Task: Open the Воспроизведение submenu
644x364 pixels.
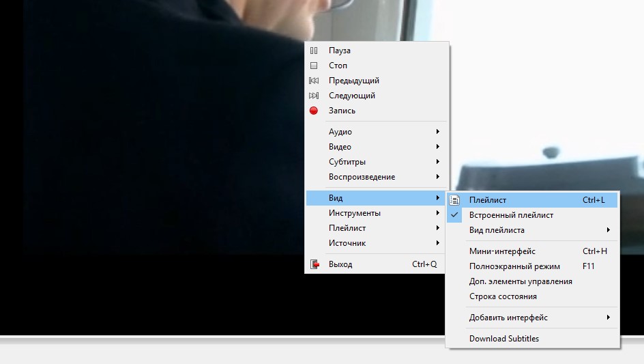Action: [x=362, y=177]
